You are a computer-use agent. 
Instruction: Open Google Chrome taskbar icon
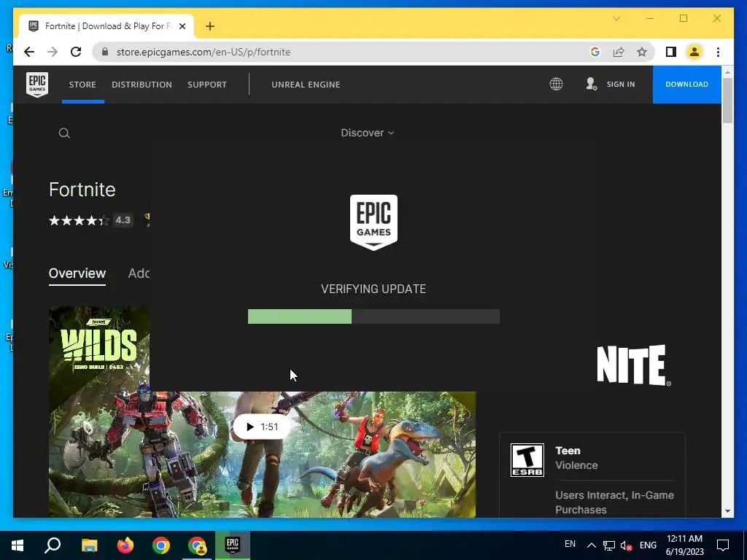(161, 545)
